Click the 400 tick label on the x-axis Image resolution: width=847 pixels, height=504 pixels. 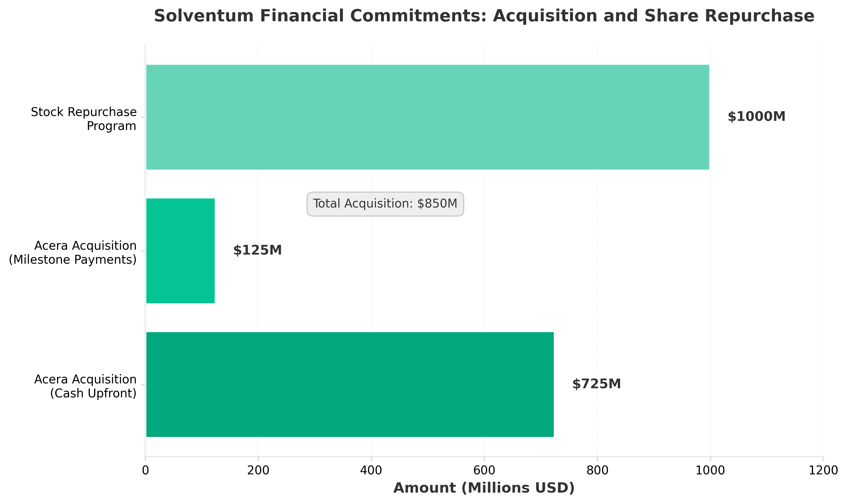371,470
